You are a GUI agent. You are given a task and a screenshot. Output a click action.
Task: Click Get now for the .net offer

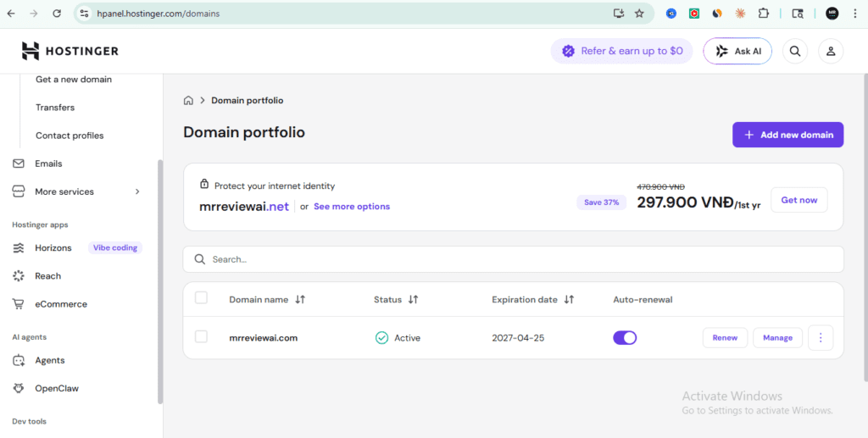pyautogui.click(x=798, y=200)
